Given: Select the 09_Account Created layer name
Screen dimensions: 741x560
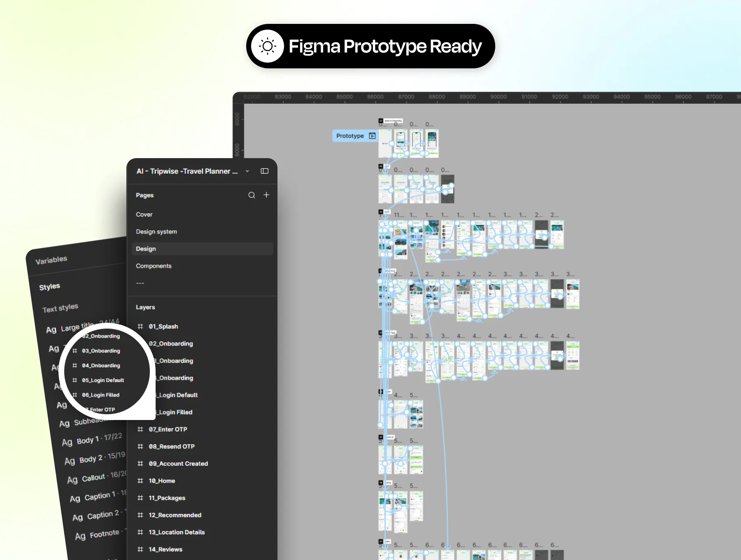Looking at the screenshot, I should click(178, 464).
